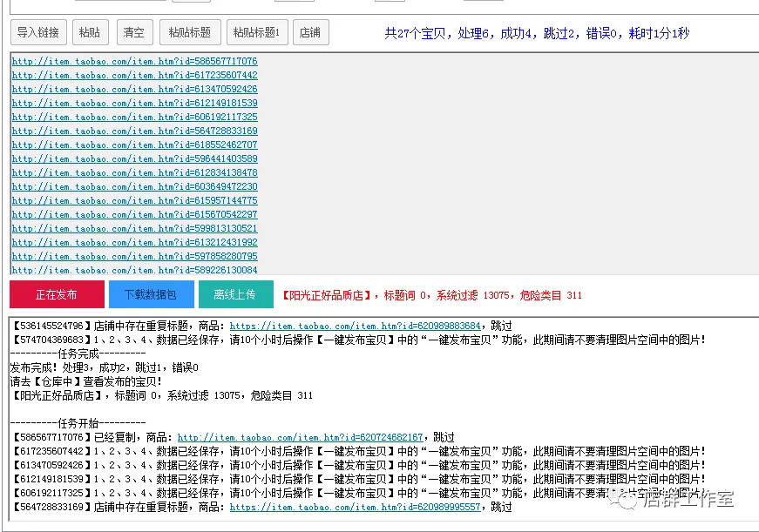This screenshot has height=532, width=759.
Task: Click the 导入链接 button
Action: point(38,32)
